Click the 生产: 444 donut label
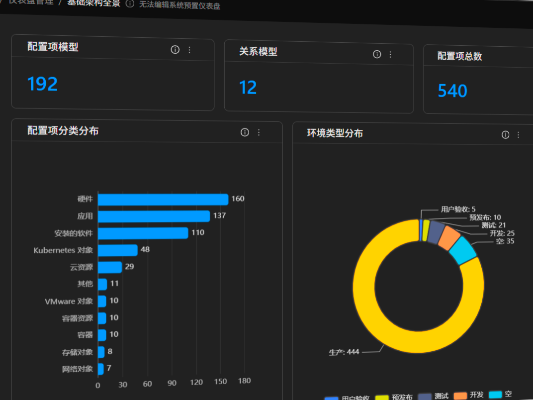The height and width of the screenshot is (400, 533). (344, 352)
